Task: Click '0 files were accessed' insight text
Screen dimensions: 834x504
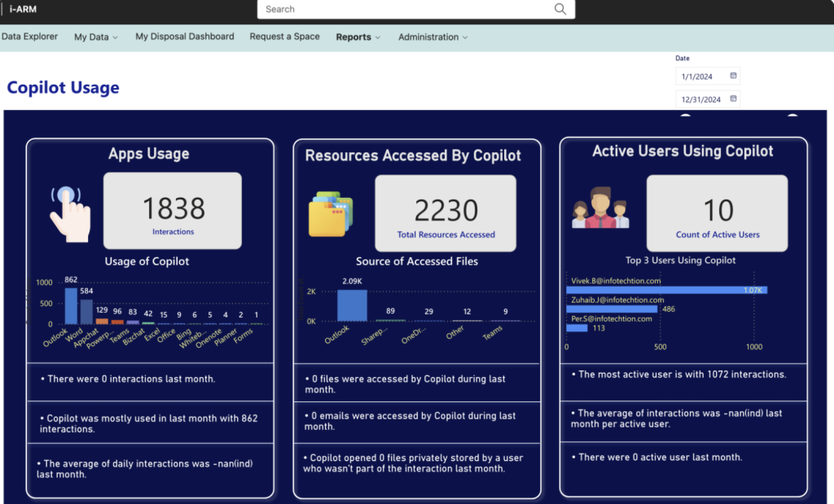Action: coord(406,383)
